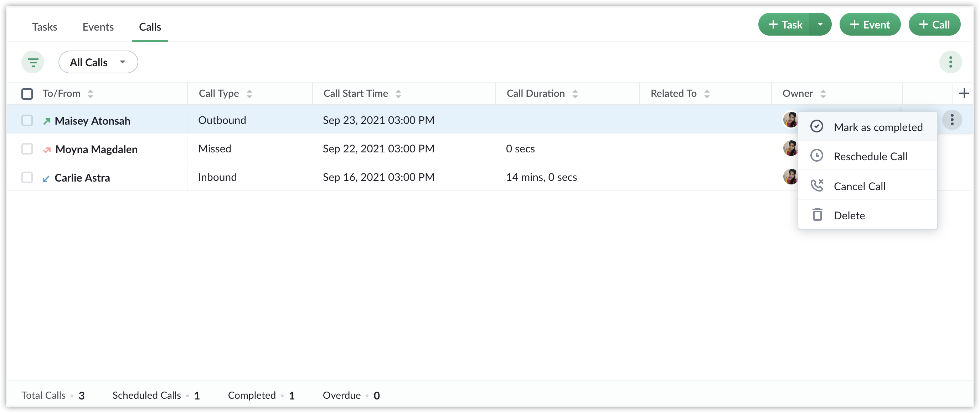
Task: Click owner avatar on Carlie Astra row
Action: (790, 177)
